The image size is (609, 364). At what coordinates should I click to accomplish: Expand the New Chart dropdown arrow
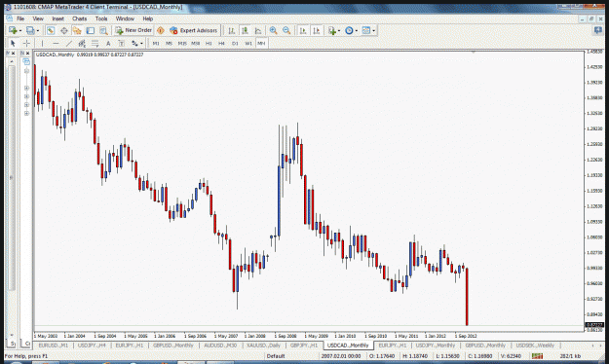coord(19,30)
